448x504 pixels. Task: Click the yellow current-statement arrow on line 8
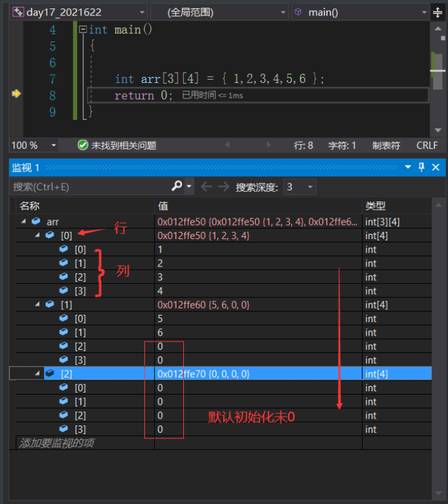(x=16, y=93)
